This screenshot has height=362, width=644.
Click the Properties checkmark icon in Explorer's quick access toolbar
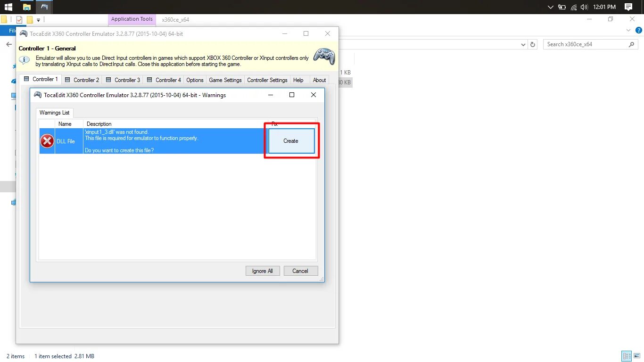click(x=19, y=20)
